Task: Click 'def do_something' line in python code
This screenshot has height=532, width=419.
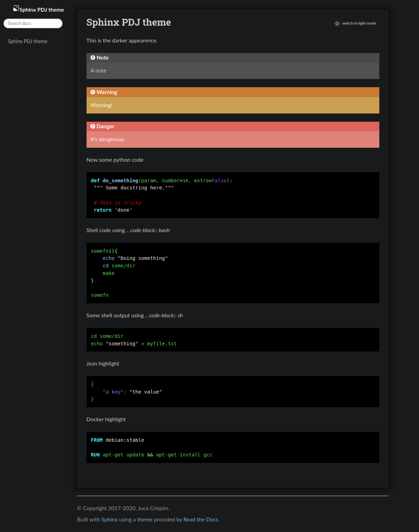Action: point(161,181)
